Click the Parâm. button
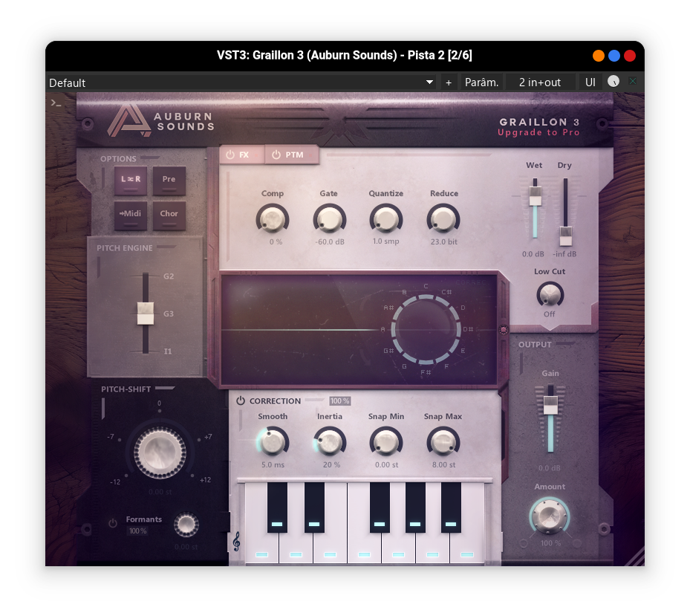690x616 pixels. [481, 82]
